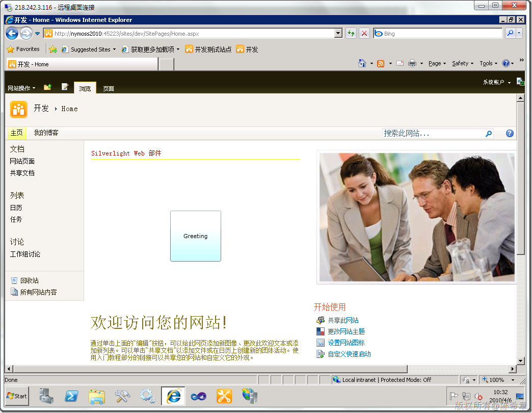Open the Page menu dropdown

pos(437,63)
